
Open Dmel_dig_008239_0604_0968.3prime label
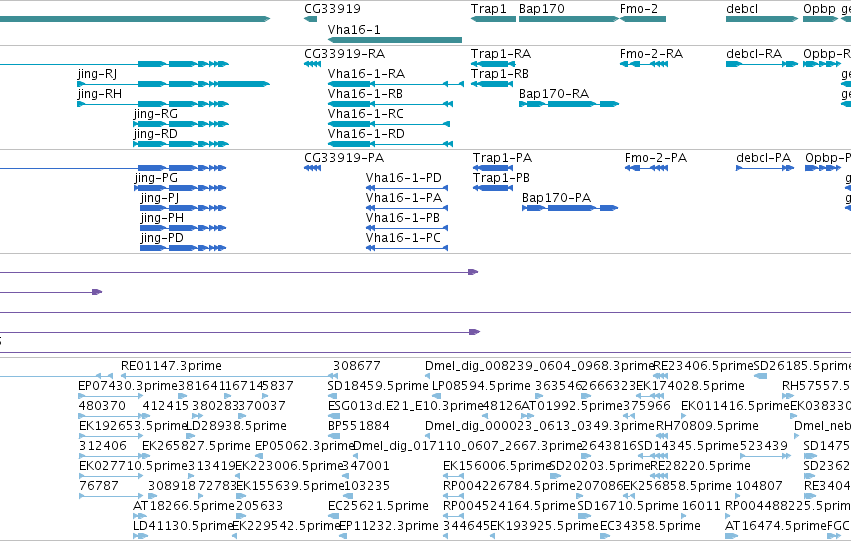pos(539,366)
